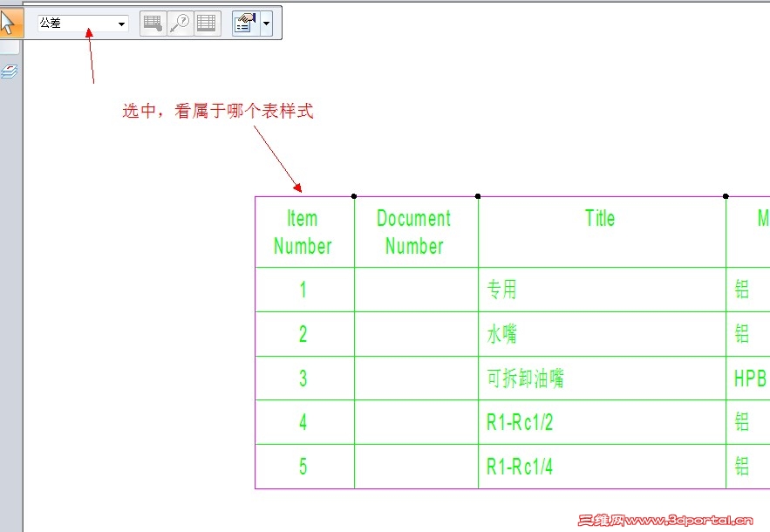Click the HPB material cell
The height and width of the screenshot is (532, 770).
pos(748,379)
